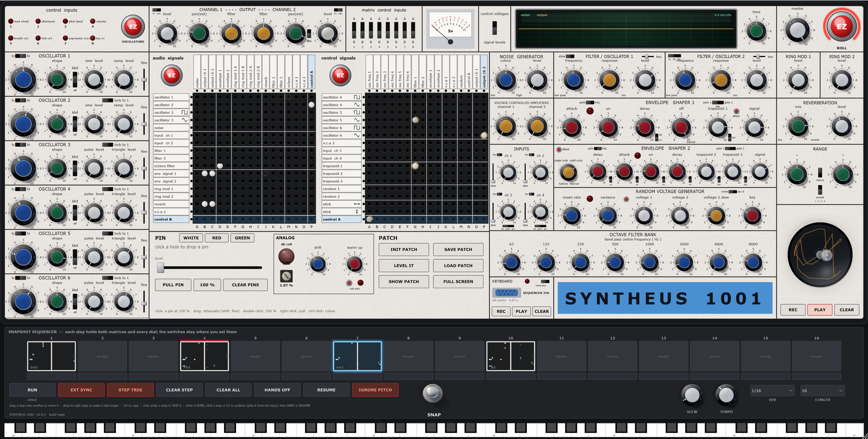
Task: Click the 8000 Hz octave filter knob
Action: (x=753, y=262)
